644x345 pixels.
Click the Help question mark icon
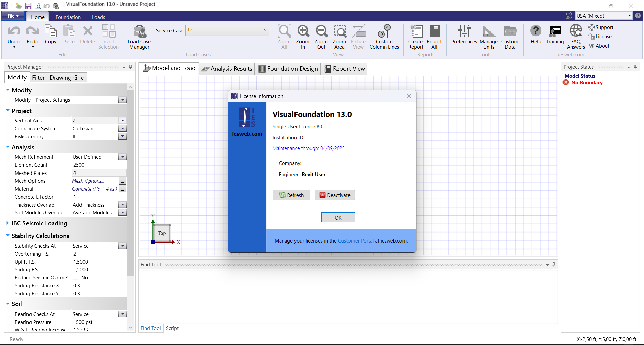[536, 31]
